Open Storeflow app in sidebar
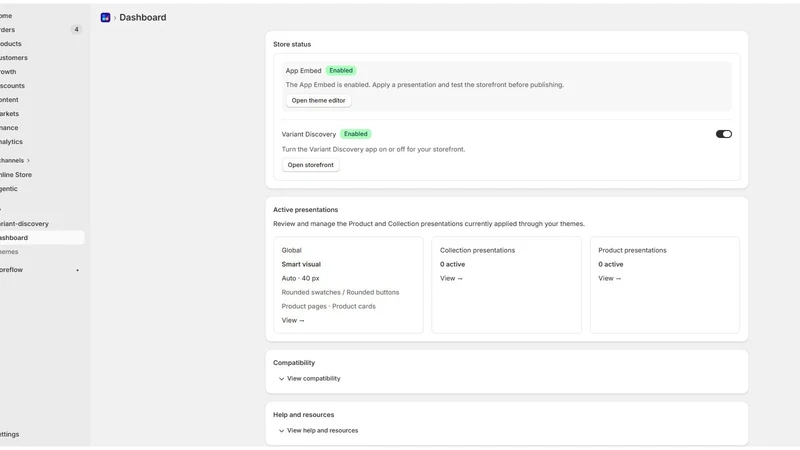The height and width of the screenshot is (450, 800). coord(11,270)
